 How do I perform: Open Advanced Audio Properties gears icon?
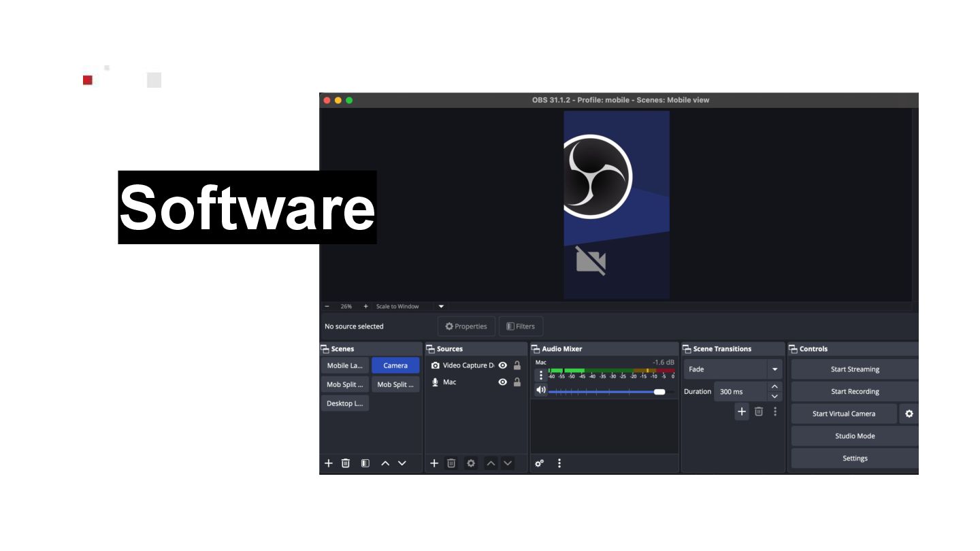click(540, 463)
